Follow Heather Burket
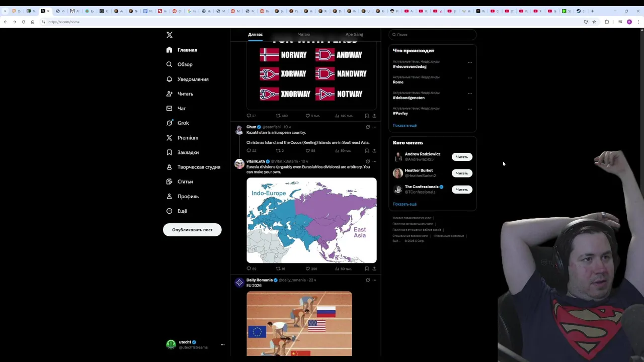Screen dimensions: 644x362 tap(462, 173)
